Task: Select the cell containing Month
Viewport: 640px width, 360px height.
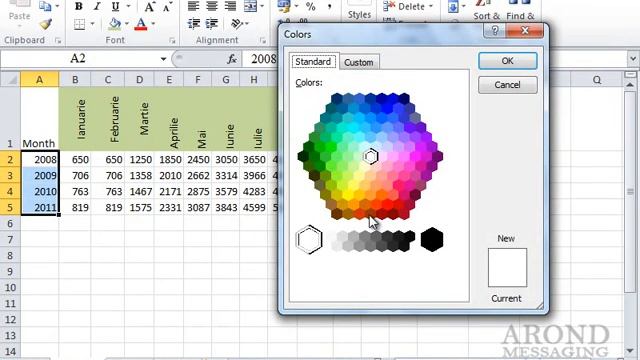Action: click(40, 119)
